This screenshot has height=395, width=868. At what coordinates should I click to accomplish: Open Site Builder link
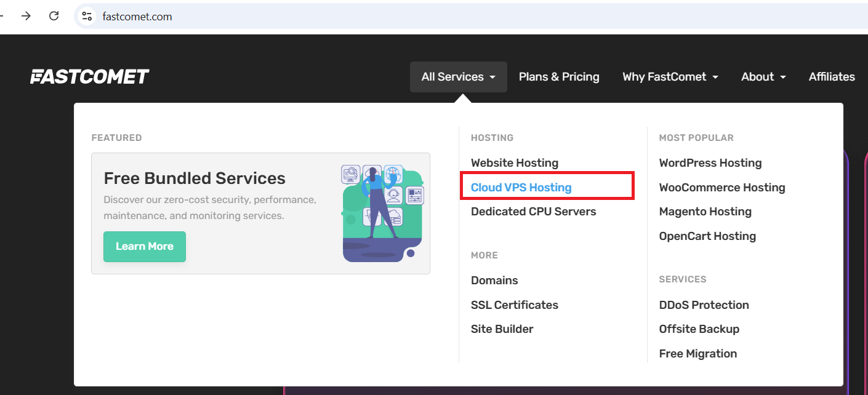click(502, 329)
